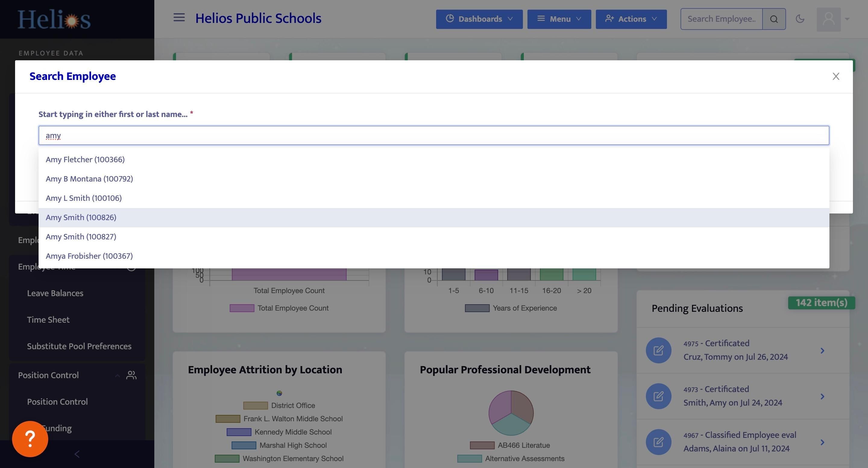Click edit icon for Adams, Alaina evaluation
This screenshot has width=868, height=468.
coord(659,442)
